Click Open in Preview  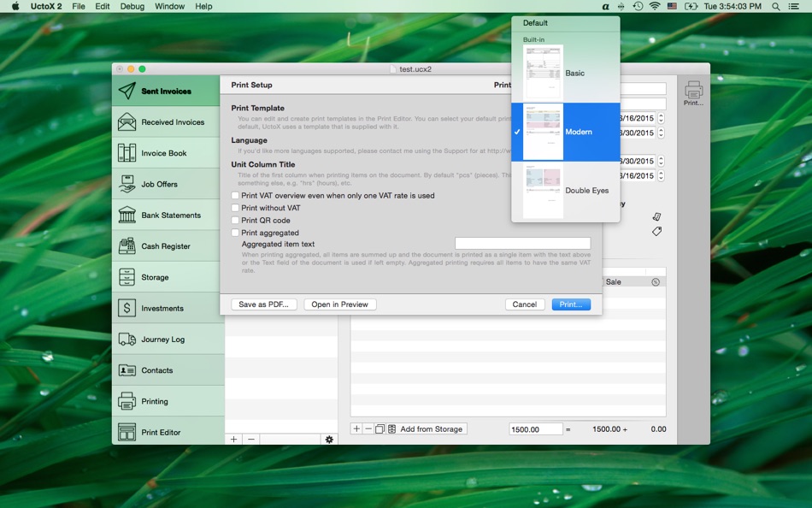(x=338, y=304)
